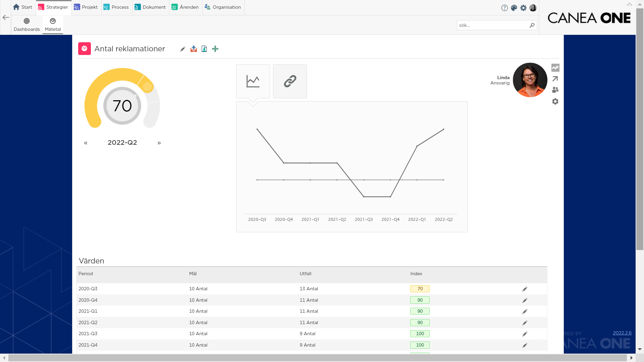Click the red import icon in title bar
This screenshot has width=644, height=362.
194,49
